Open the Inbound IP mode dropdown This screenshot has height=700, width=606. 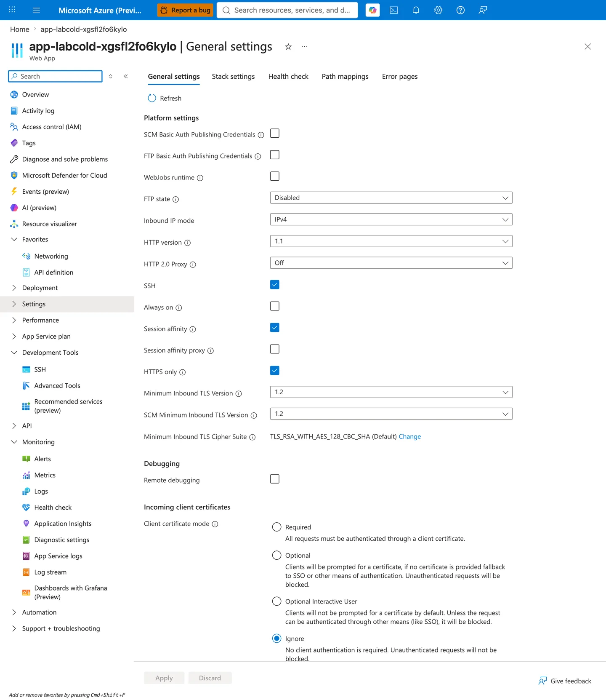pos(391,219)
